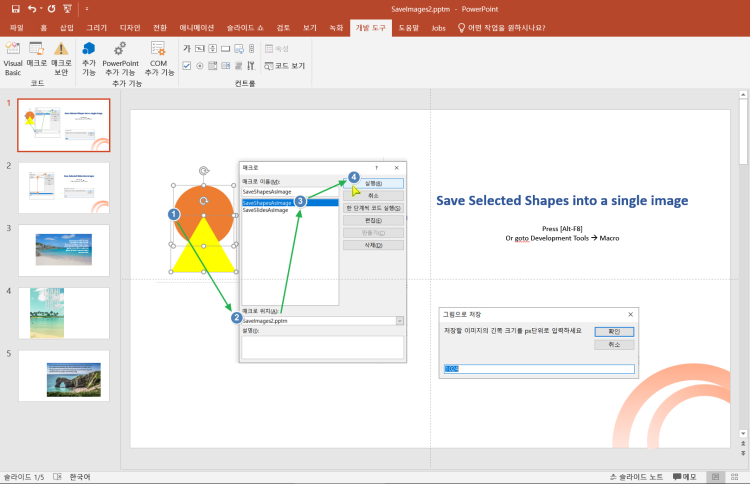Select the Check Box control
The width and height of the screenshot is (750, 484).
point(187,66)
